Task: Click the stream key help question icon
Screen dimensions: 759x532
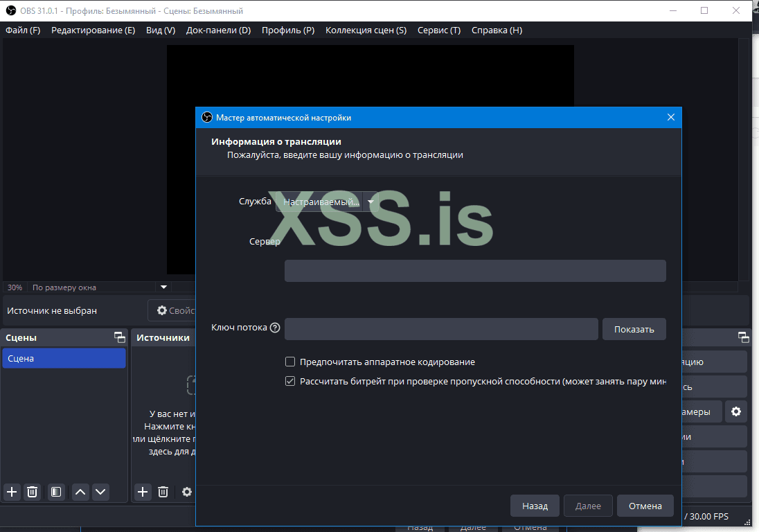Action: click(275, 328)
